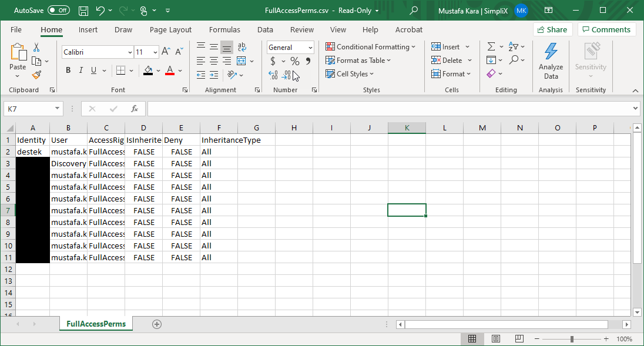Click the Save icon in title bar
The image size is (644, 346).
83,11
